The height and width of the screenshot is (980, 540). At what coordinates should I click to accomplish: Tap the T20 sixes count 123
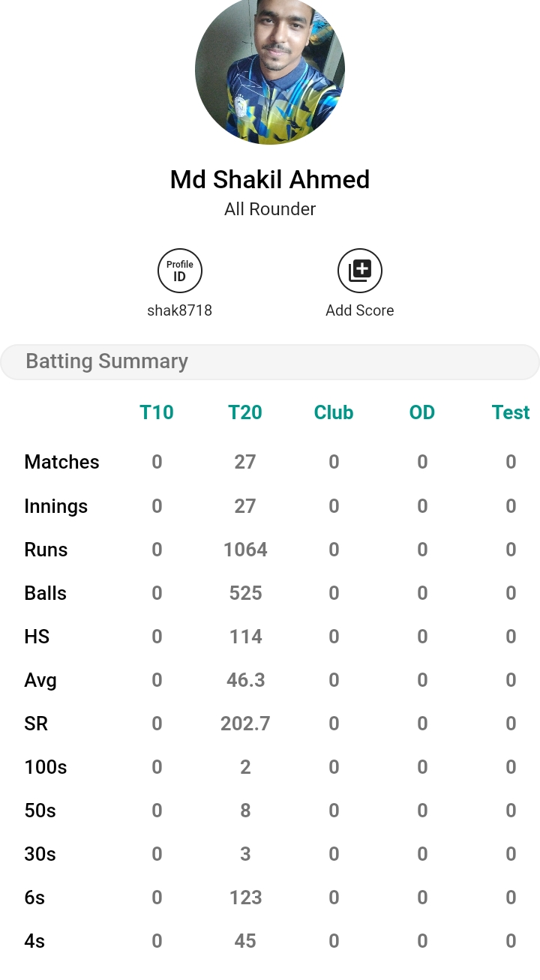(245, 898)
